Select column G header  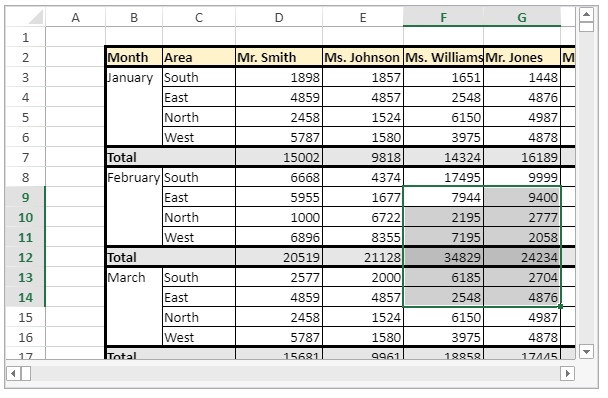[522, 17]
